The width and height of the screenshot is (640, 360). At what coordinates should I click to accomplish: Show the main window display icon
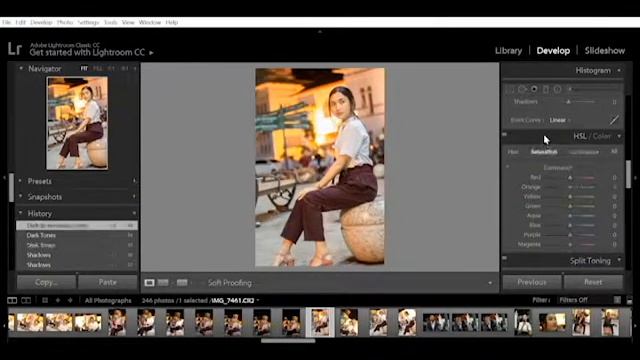[x=12, y=300]
